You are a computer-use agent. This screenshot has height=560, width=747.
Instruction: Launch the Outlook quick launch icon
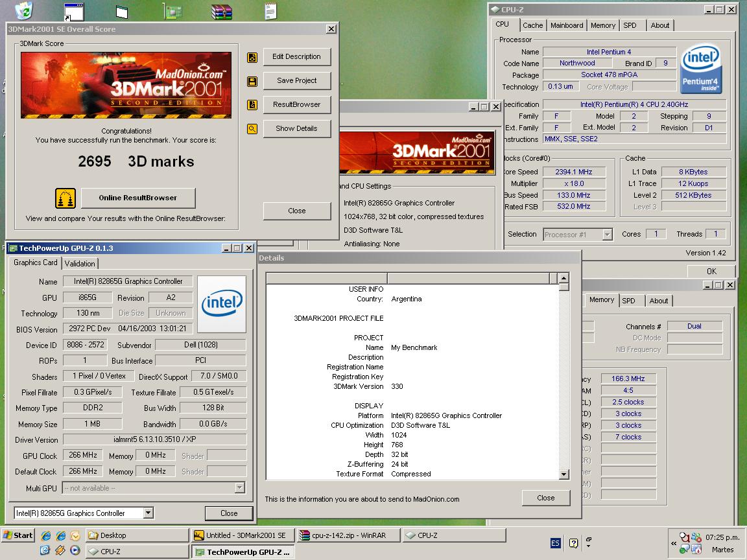(75, 536)
